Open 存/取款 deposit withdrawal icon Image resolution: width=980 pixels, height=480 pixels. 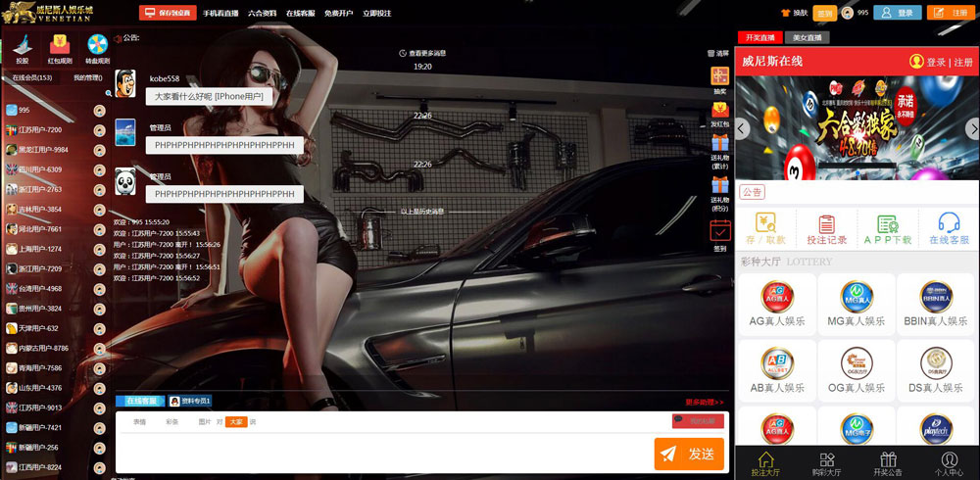tap(765, 228)
